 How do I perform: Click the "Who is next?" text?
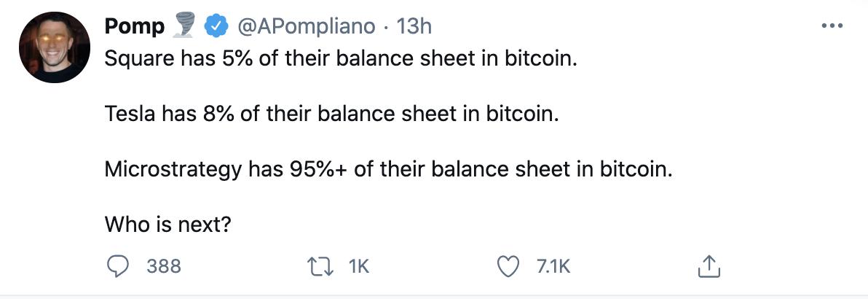(168, 225)
